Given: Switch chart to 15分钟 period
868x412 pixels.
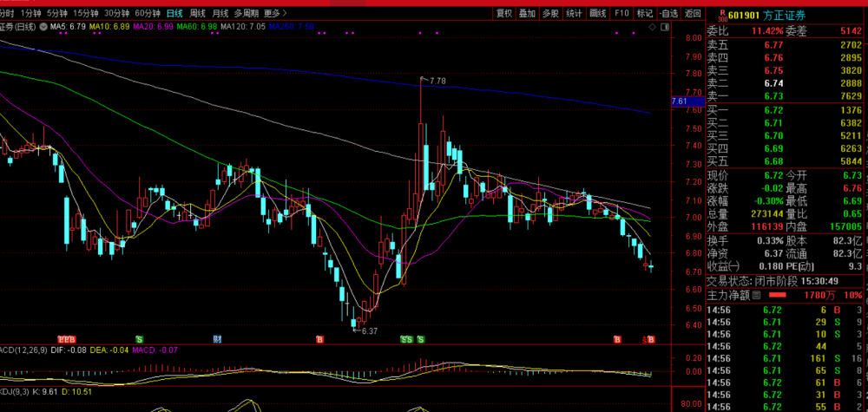Looking at the screenshot, I should click(x=86, y=13).
